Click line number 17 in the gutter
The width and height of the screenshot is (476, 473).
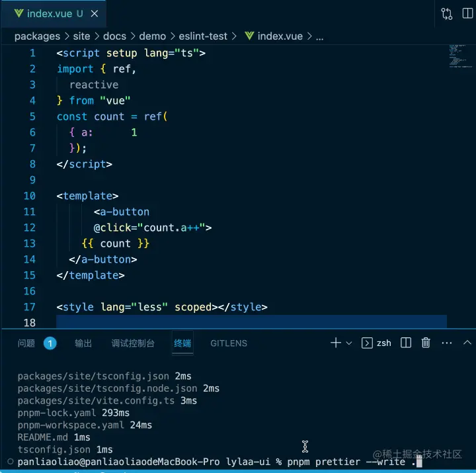tap(30, 307)
